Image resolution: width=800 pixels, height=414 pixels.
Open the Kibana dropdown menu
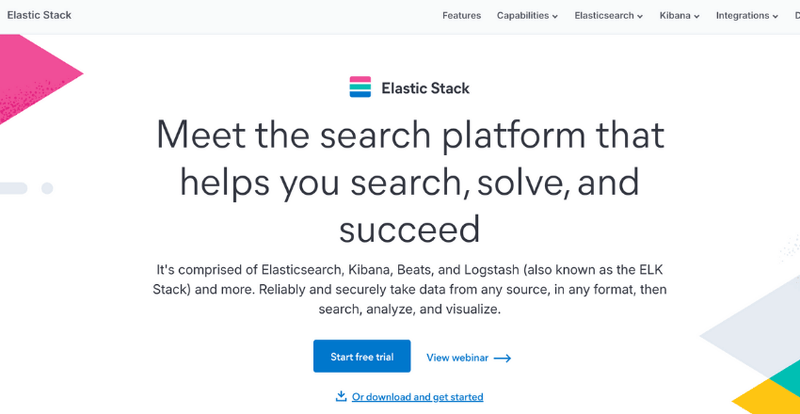[679, 16]
